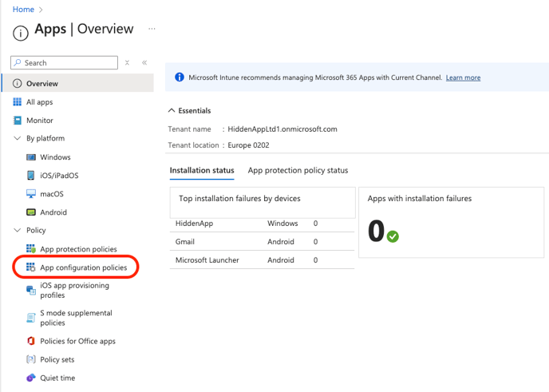Viewport: 549px width, 392px height.
Task: Click the All apps grid icon
Action: pyautogui.click(x=18, y=102)
